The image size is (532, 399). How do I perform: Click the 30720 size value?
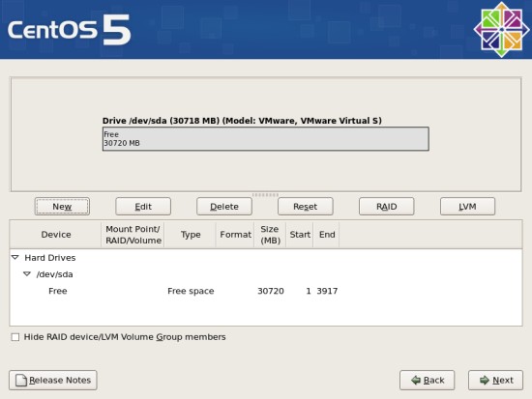tap(271, 291)
